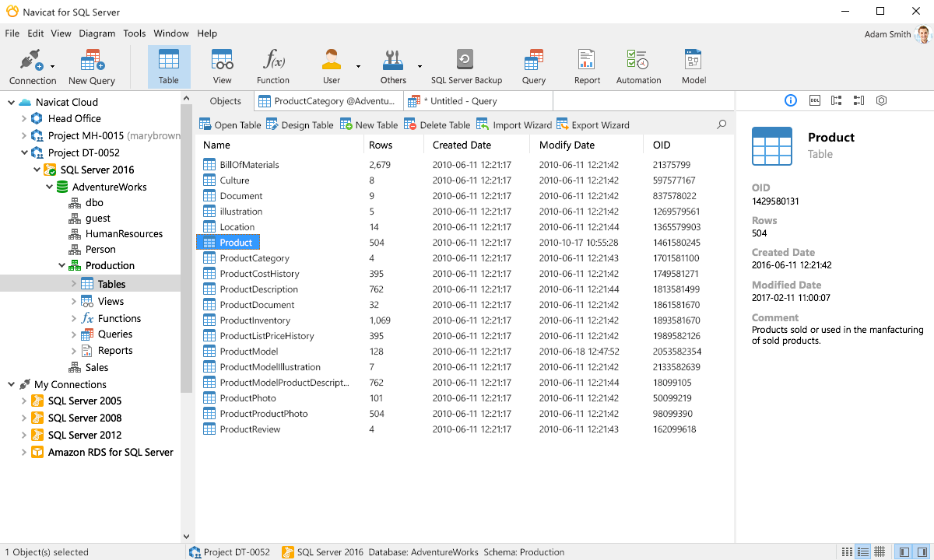The image size is (934, 560).
Task: Open the SQL Server Backup tool
Action: point(466,65)
